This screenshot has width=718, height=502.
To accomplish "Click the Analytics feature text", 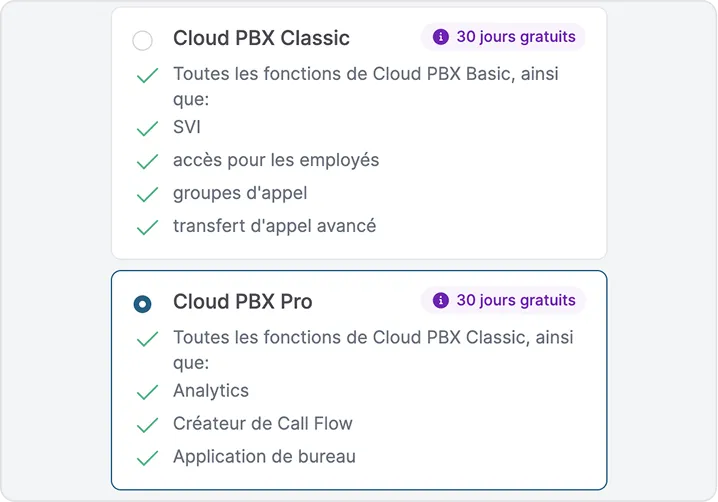I will click(211, 391).
